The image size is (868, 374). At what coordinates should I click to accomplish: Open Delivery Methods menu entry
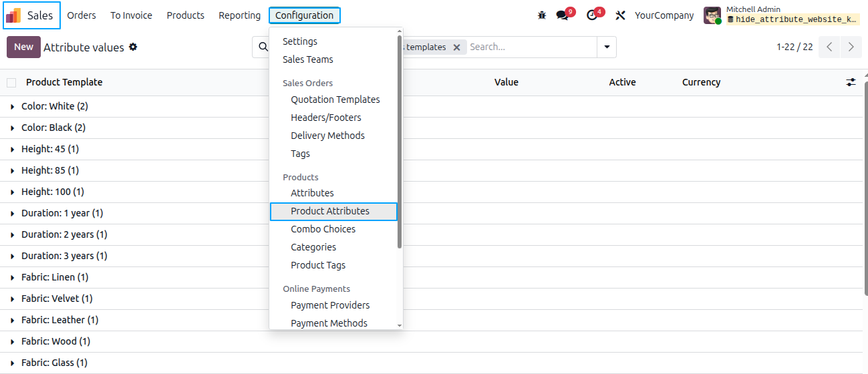coord(328,136)
